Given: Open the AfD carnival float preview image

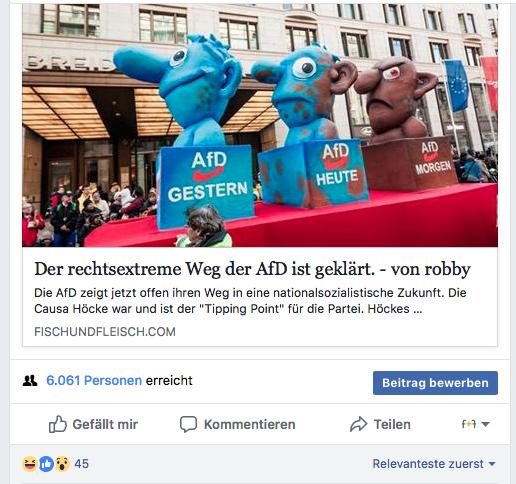Looking at the screenshot, I should 260,125.
